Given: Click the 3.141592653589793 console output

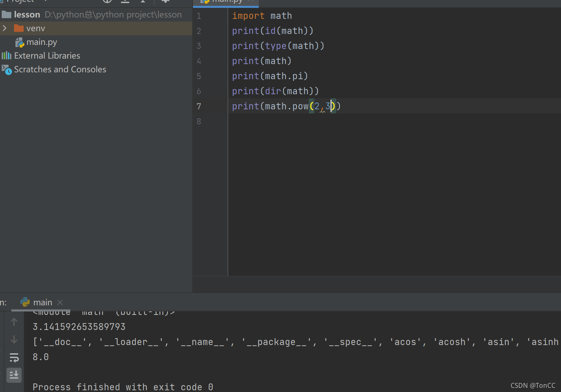Looking at the screenshot, I should pyautogui.click(x=79, y=327).
